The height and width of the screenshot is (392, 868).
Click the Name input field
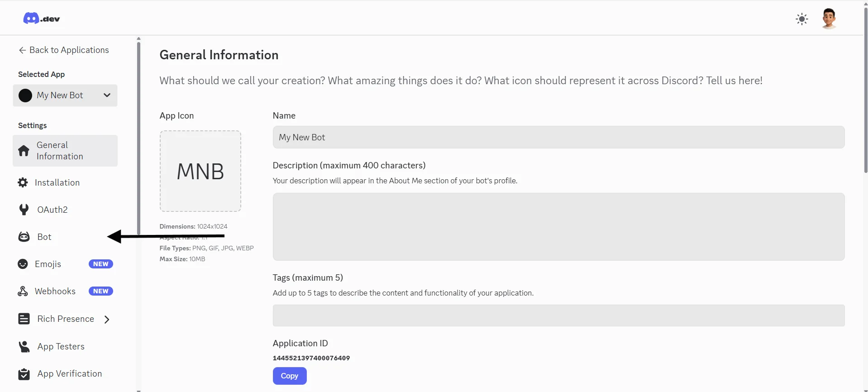558,137
